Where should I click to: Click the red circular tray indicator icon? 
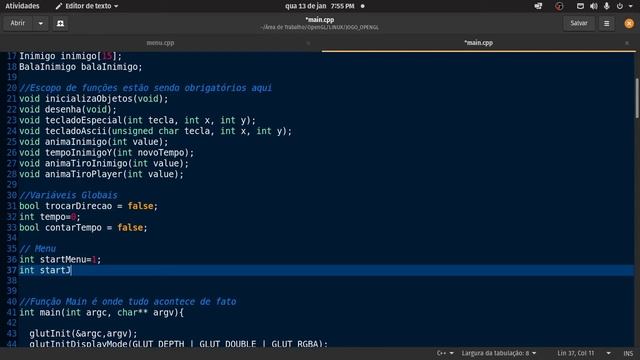559,6
